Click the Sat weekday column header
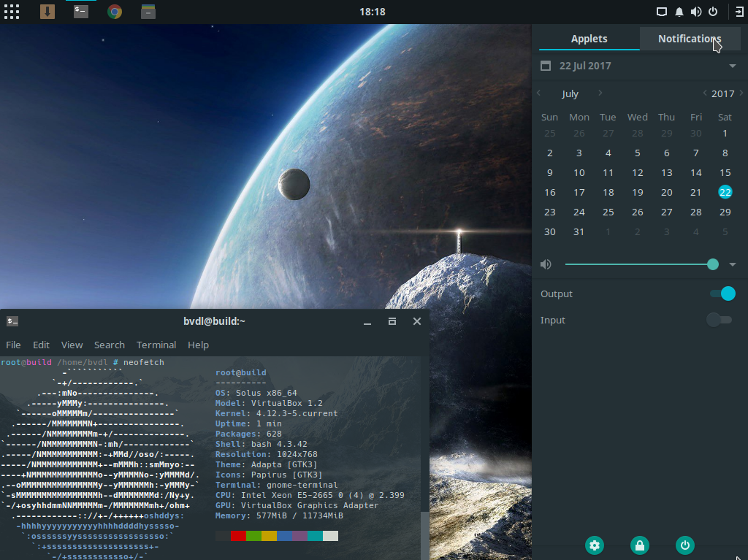The image size is (748, 560). (725, 118)
